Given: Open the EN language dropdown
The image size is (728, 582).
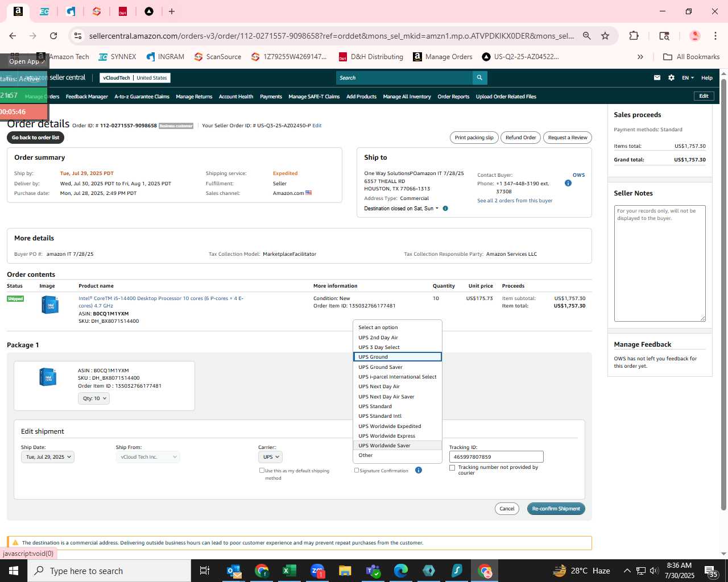Looking at the screenshot, I should tap(688, 78).
